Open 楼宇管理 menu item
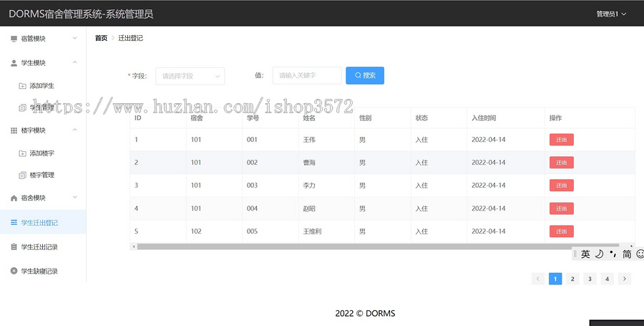 42,175
